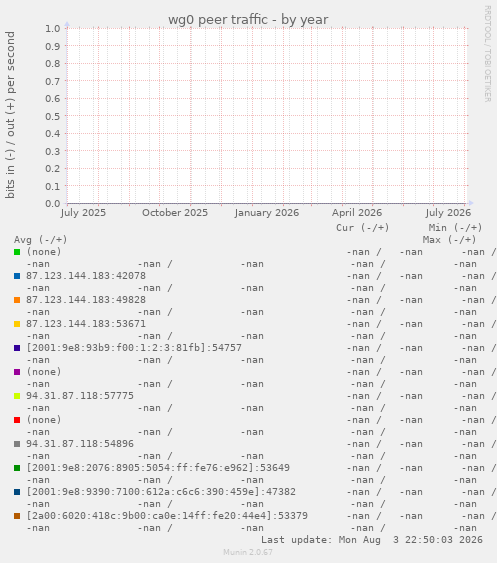Click the orange swatch for 87.123.144.183:49828

(x=17, y=300)
